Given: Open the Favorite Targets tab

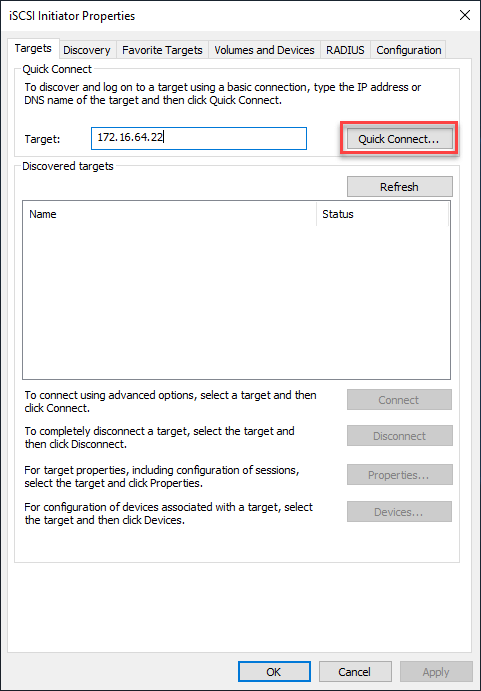Looking at the screenshot, I should (x=162, y=50).
